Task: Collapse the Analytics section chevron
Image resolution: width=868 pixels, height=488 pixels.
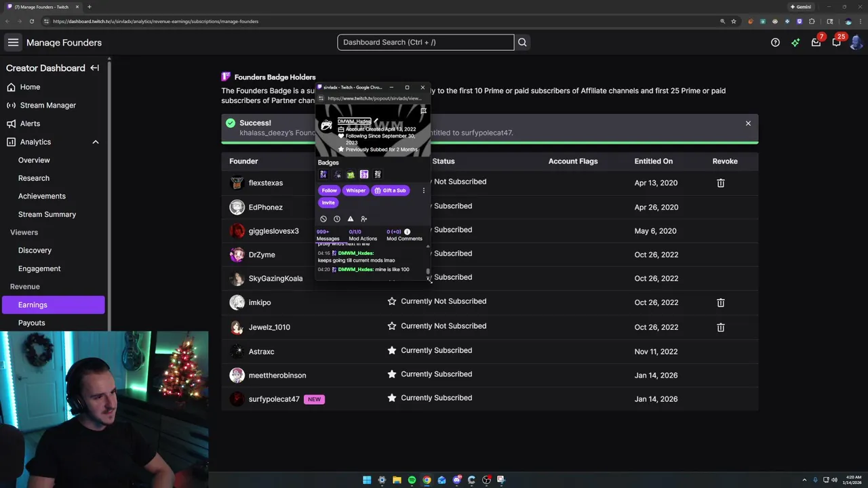Action: pyautogui.click(x=96, y=142)
